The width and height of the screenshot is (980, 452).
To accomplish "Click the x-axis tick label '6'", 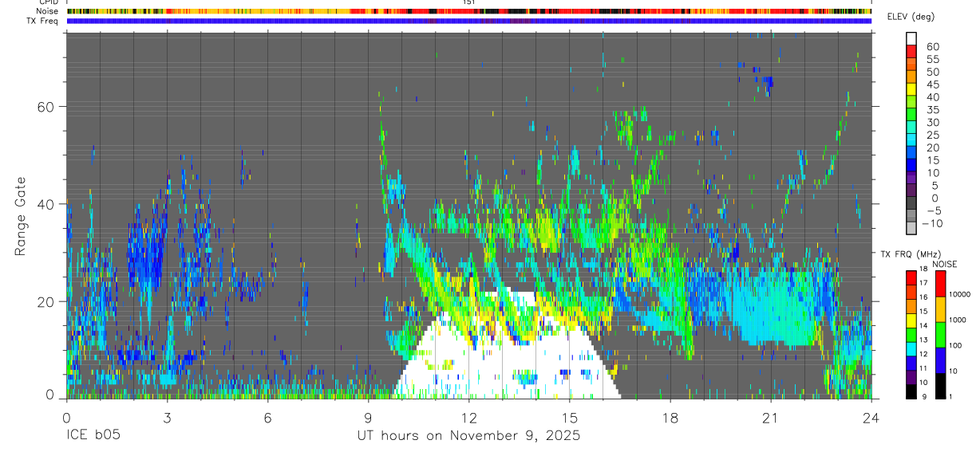I will [267, 417].
